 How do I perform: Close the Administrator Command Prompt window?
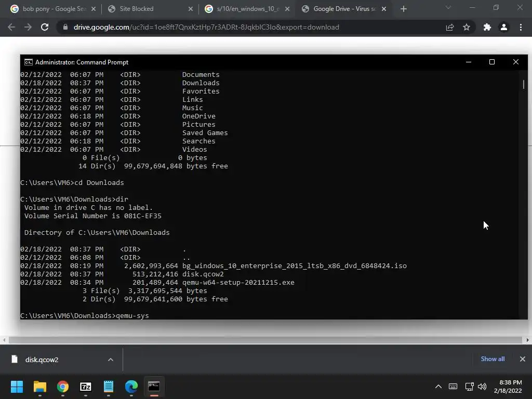coord(516,62)
